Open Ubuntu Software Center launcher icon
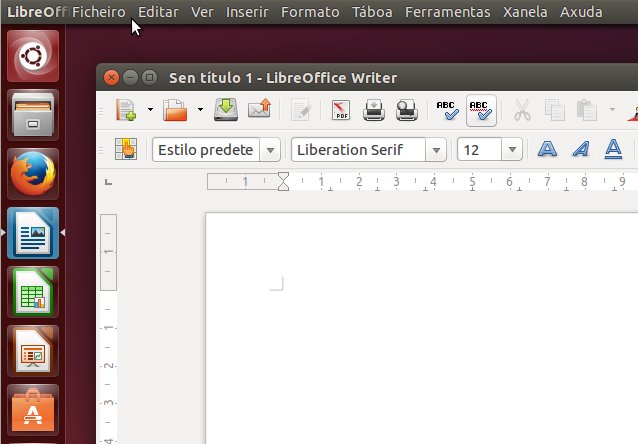Image resolution: width=638 pixels, height=444 pixels. pos(33,410)
